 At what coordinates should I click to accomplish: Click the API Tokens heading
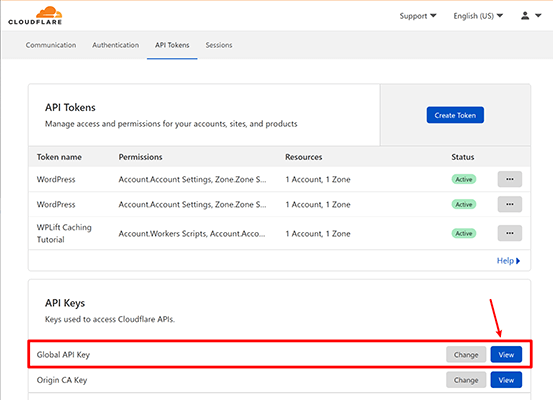click(70, 107)
